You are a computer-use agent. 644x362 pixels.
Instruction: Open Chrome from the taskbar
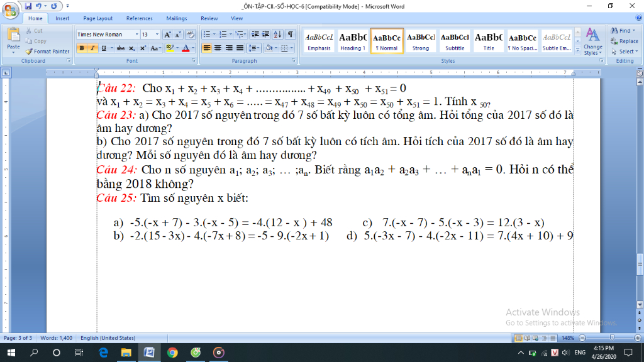pos(172,353)
